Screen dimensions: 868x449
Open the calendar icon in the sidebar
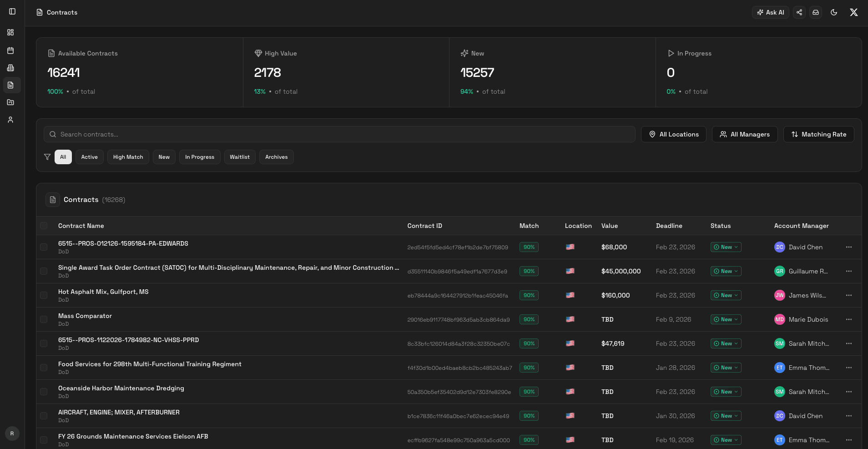(10, 50)
